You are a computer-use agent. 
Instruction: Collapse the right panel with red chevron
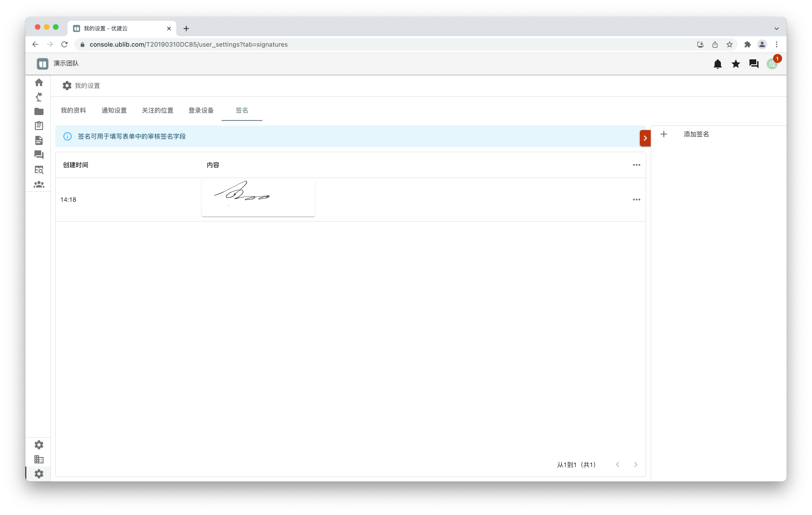click(x=645, y=138)
